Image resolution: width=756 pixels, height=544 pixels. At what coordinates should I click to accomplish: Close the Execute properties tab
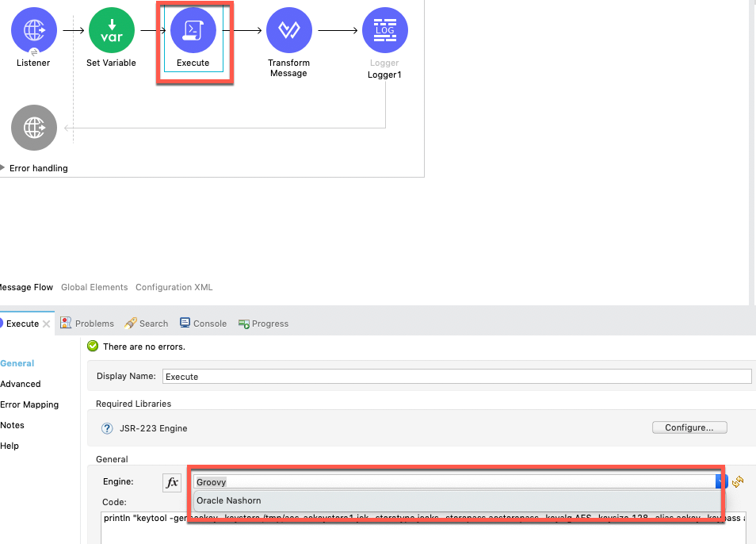tap(47, 324)
